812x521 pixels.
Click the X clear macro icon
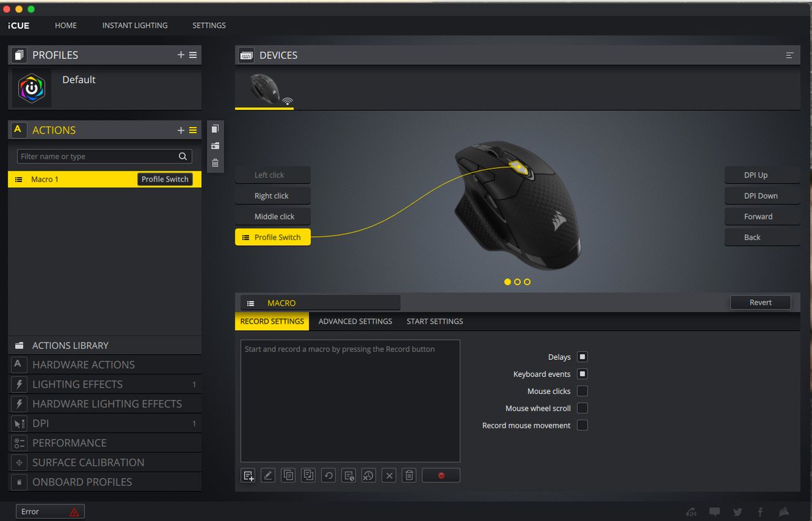tap(390, 475)
